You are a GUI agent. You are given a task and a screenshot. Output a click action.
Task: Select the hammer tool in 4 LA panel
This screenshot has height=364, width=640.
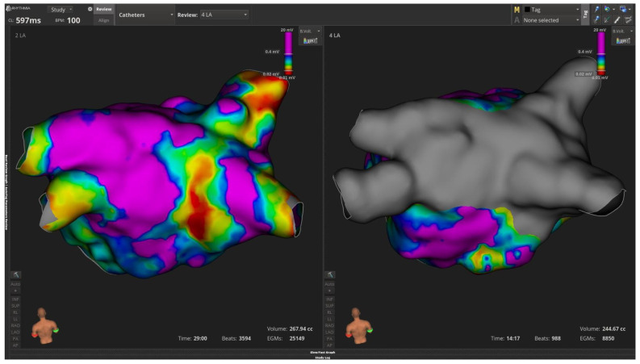point(329,274)
